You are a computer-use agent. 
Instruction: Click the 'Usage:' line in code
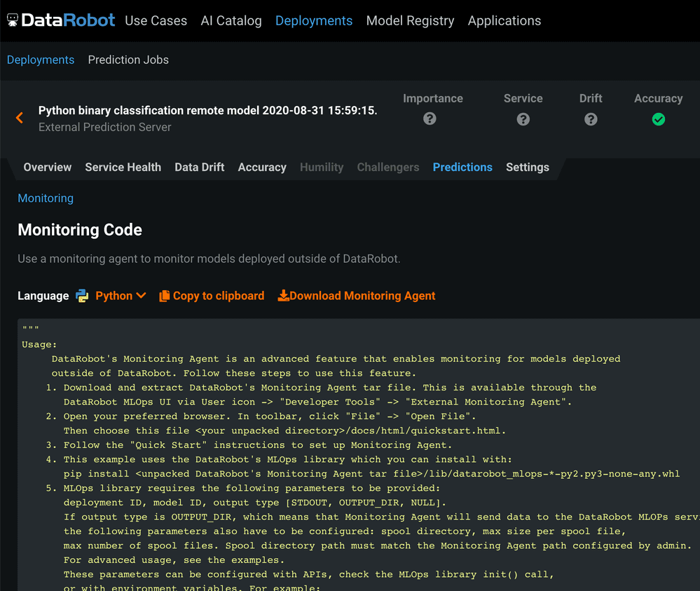39,345
